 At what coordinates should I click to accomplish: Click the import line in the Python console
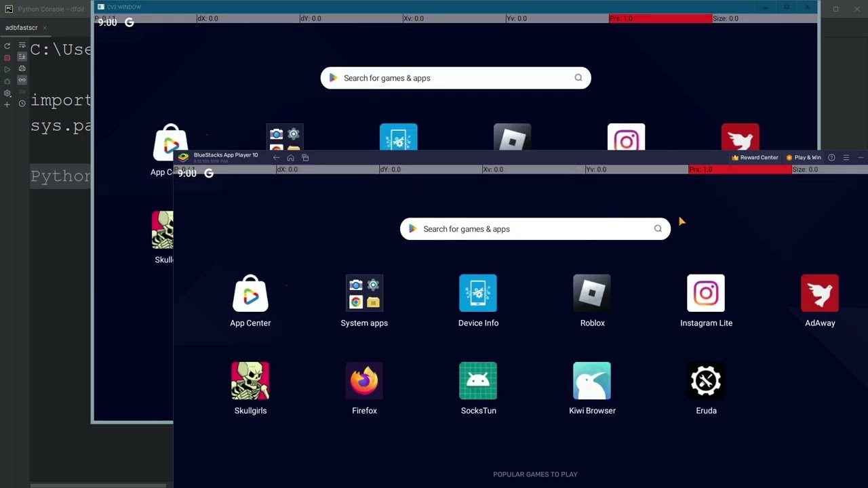pyautogui.click(x=61, y=100)
